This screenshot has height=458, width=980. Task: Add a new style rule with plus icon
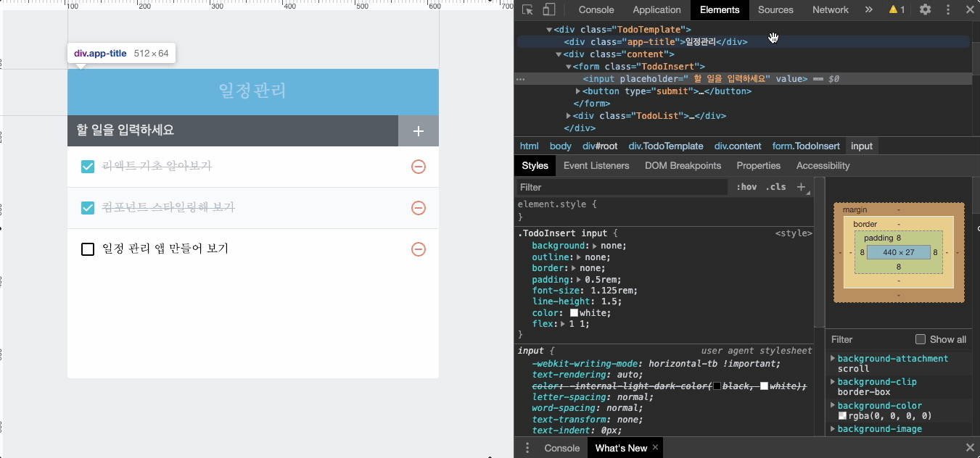point(800,186)
